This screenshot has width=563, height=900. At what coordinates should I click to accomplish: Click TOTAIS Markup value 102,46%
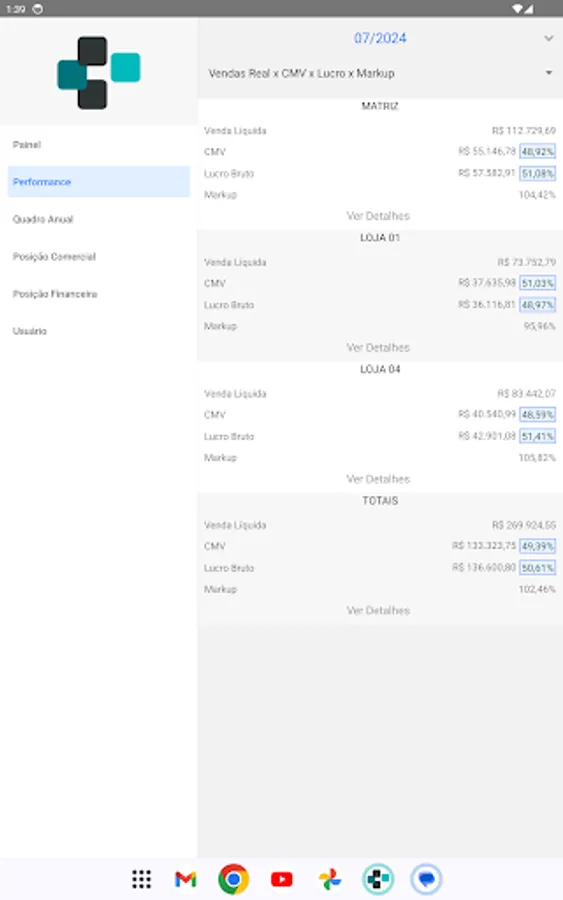537,589
